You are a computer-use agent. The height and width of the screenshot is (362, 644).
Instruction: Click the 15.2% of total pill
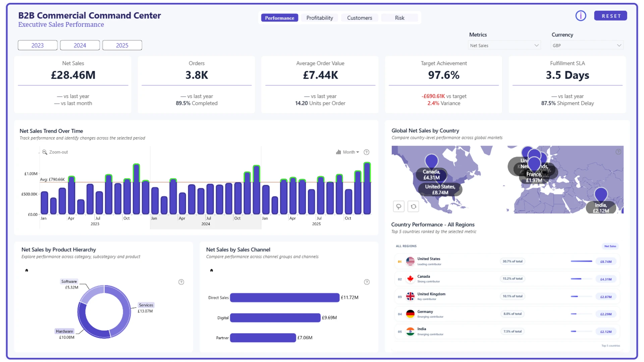click(x=513, y=279)
